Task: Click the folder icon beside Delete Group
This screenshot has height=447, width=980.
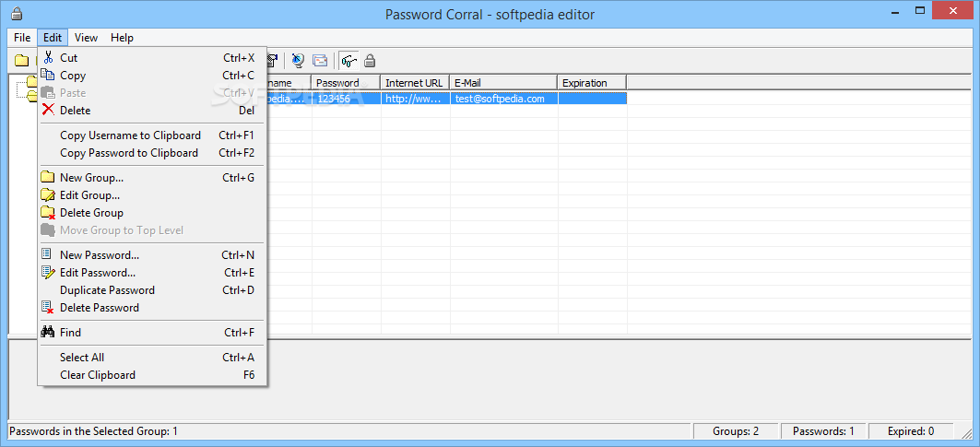Action: point(48,213)
